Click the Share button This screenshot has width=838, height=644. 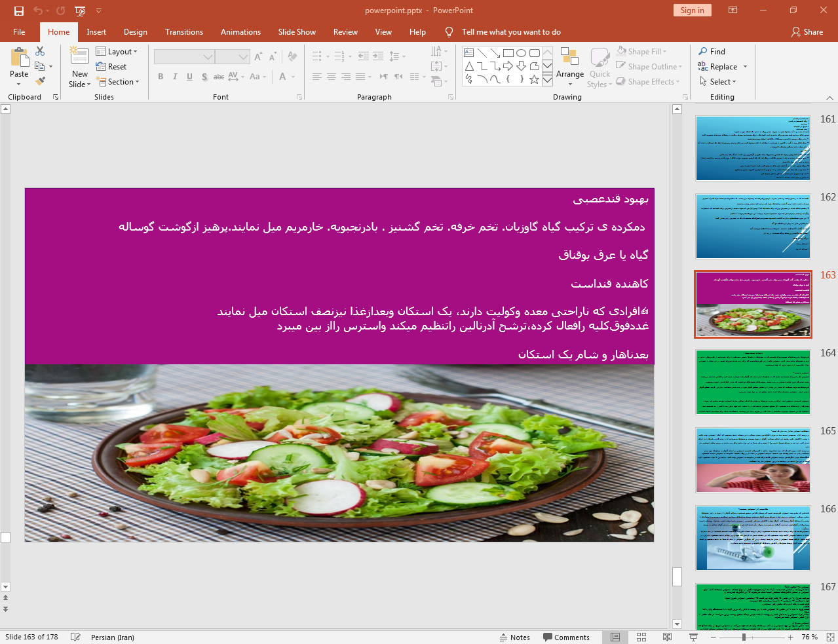tap(807, 31)
